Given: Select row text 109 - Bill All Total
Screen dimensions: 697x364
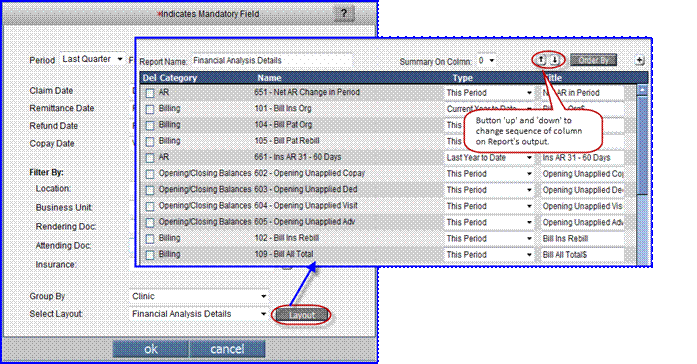Looking at the screenshot, I should [284, 254].
